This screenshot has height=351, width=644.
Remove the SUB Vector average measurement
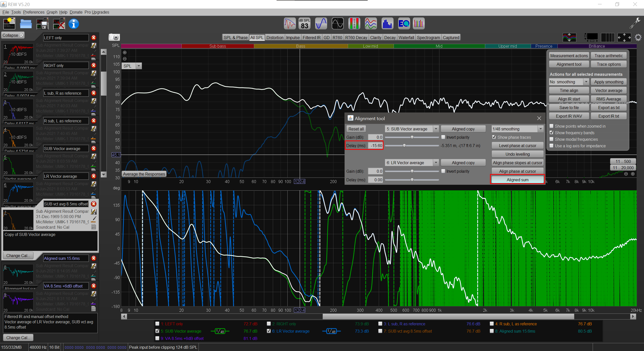(94, 148)
